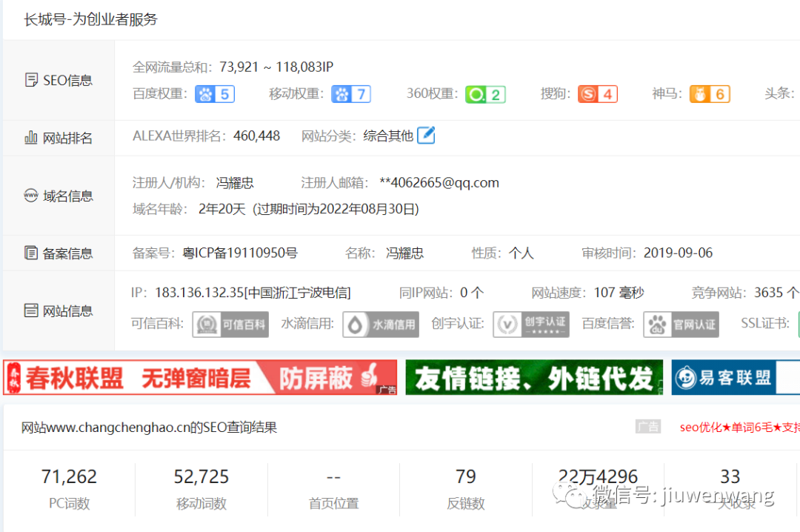This screenshot has height=532, width=800.
Task: Select the 网站信息 section item
Action: (x=59, y=310)
